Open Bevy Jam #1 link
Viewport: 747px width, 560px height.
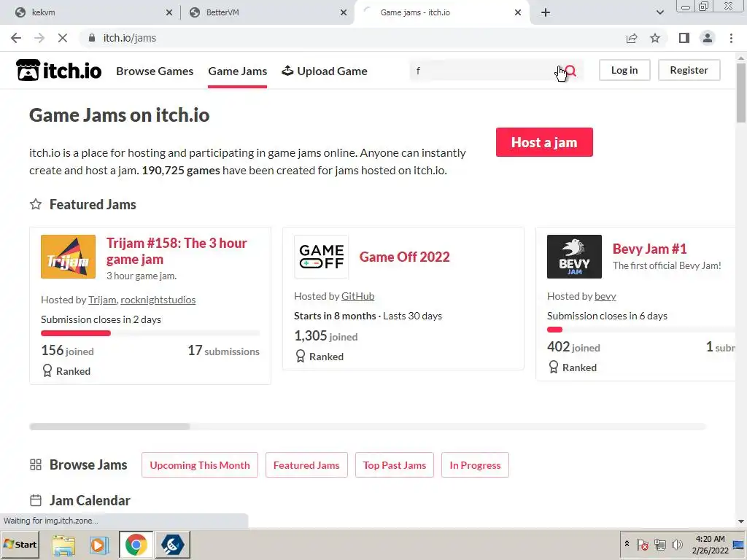(649, 249)
